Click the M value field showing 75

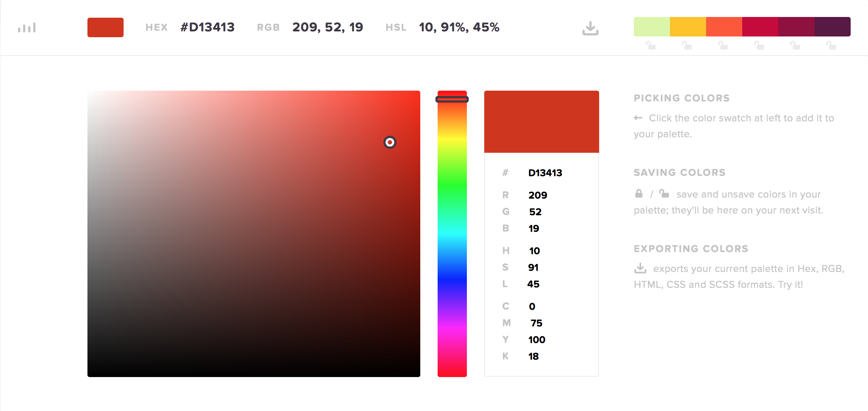click(x=537, y=323)
